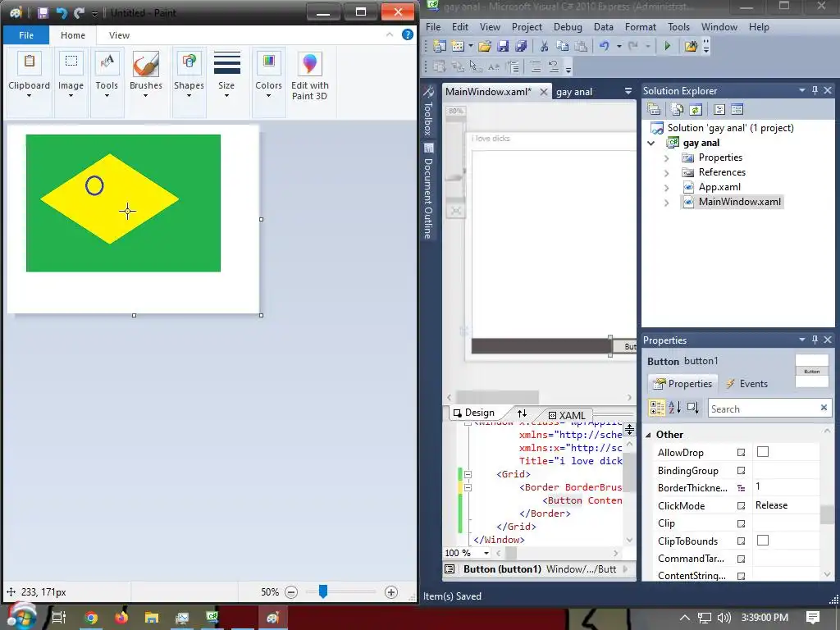The height and width of the screenshot is (630, 840).
Task: Undo the last action in Paint
Action: (x=61, y=12)
